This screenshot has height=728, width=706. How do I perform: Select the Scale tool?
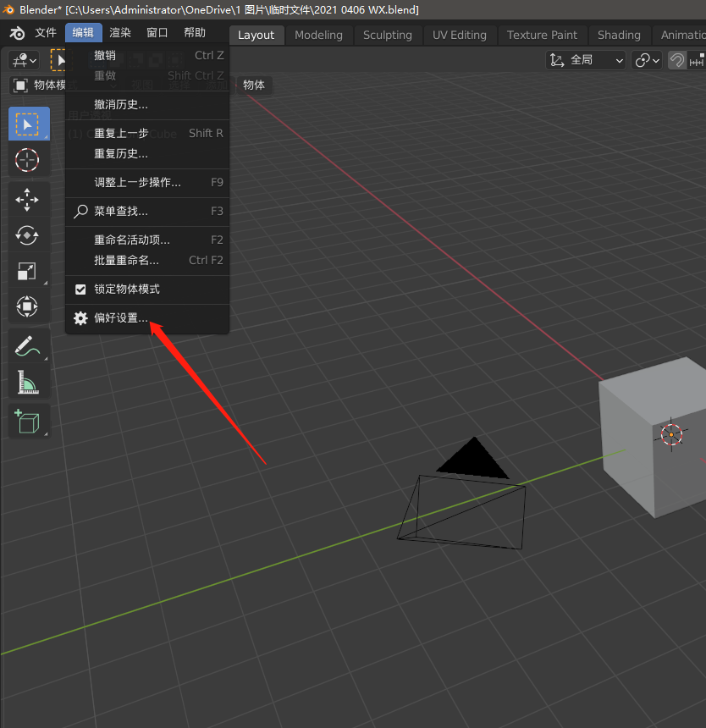pyautogui.click(x=29, y=271)
